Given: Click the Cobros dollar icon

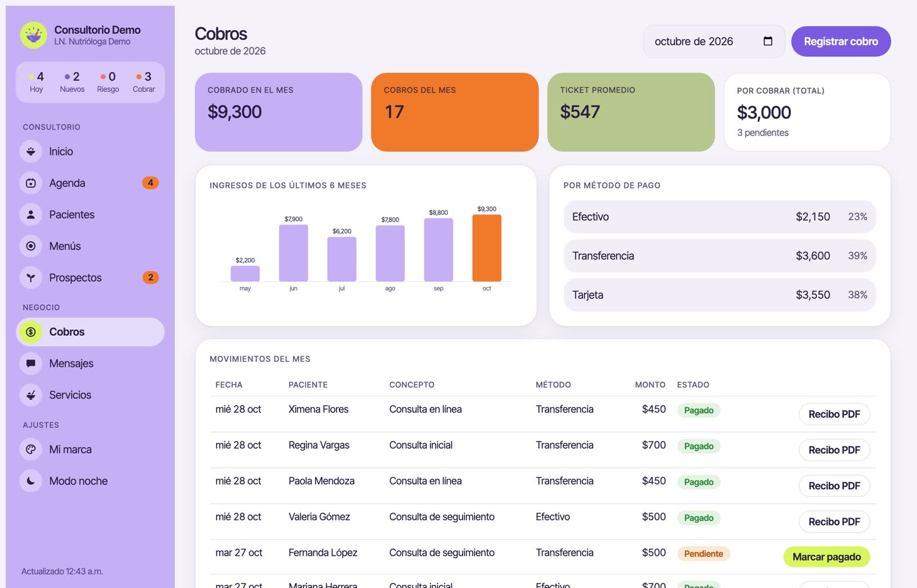Looking at the screenshot, I should pos(31,332).
